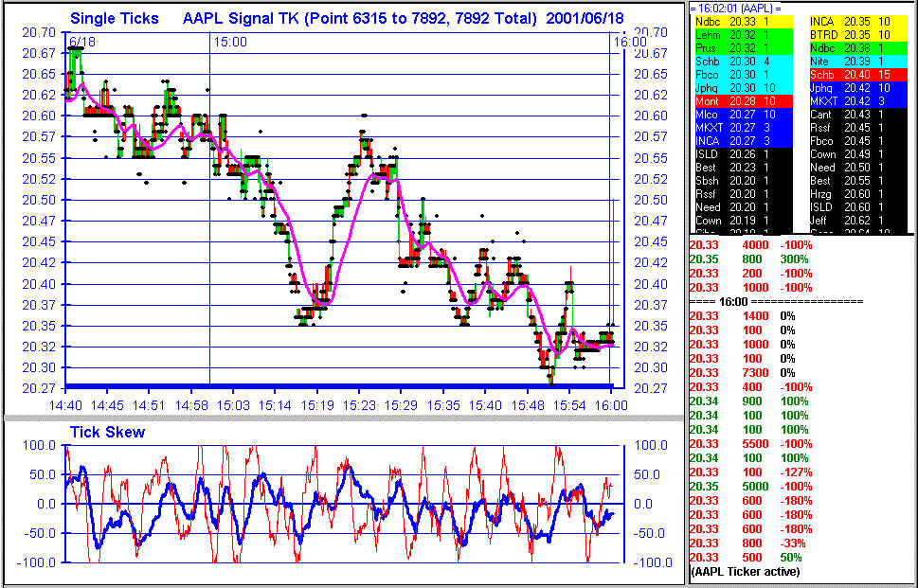The width and height of the screenshot is (918, 588).
Task: Select the trade '20.33 4000 -100%'
Action: pyautogui.click(x=750, y=245)
